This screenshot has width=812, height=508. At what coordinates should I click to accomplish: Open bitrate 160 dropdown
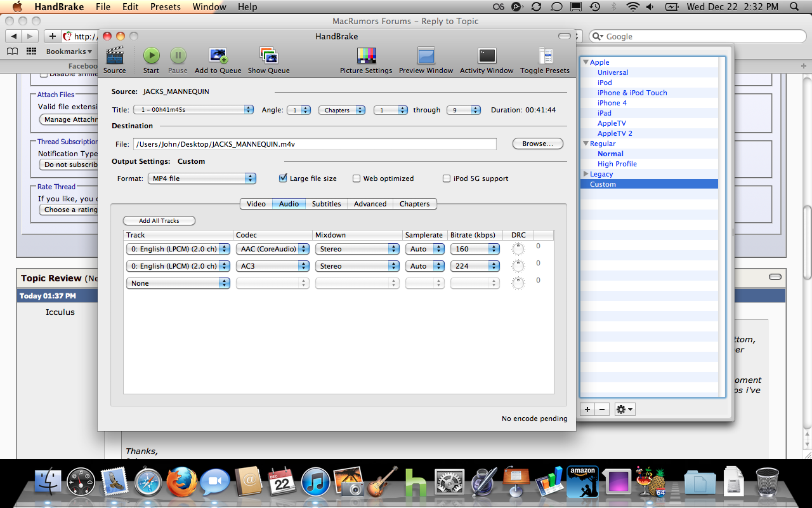tap(475, 249)
